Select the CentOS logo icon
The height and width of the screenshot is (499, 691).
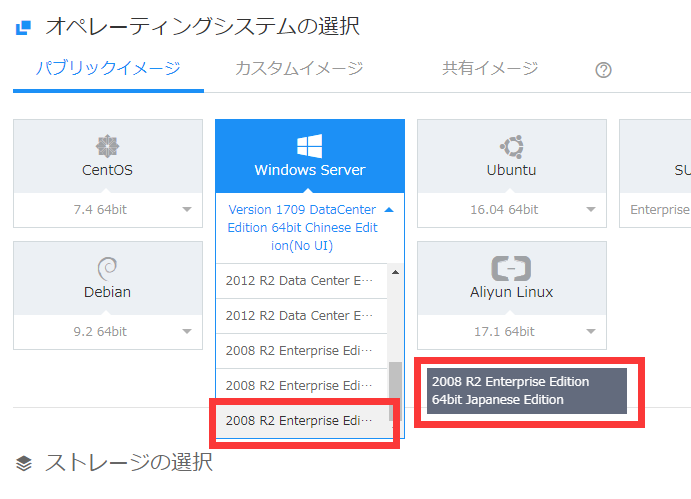click(107, 146)
